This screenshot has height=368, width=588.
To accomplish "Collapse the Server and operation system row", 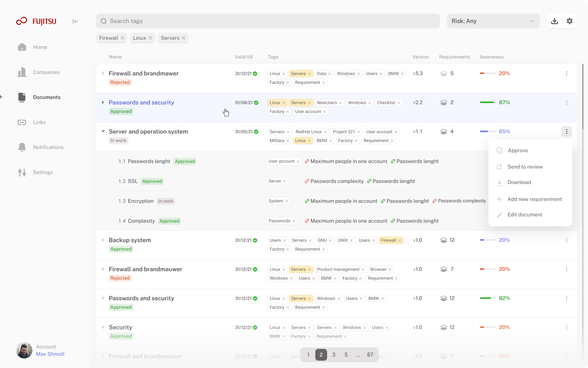I will (103, 131).
